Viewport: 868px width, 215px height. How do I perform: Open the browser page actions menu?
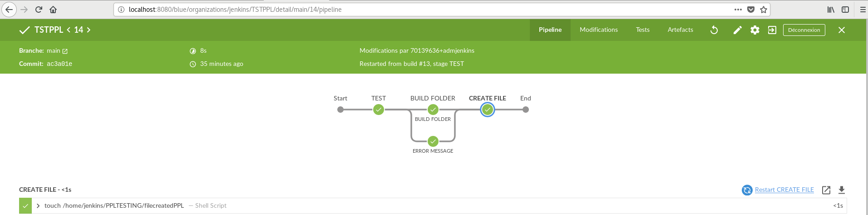[x=738, y=10]
